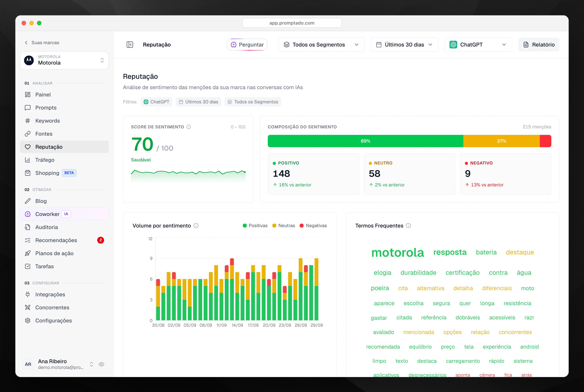Toggle Neutras series in chart legend
The height and width of the screenshot is (392, 584).
tap(284, 226)
